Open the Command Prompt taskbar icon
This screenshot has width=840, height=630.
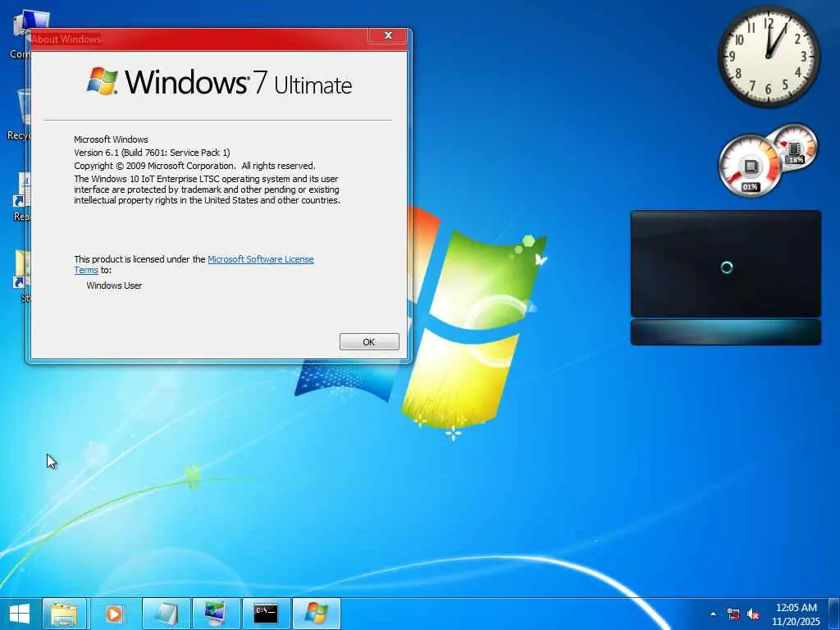point(266,614)
